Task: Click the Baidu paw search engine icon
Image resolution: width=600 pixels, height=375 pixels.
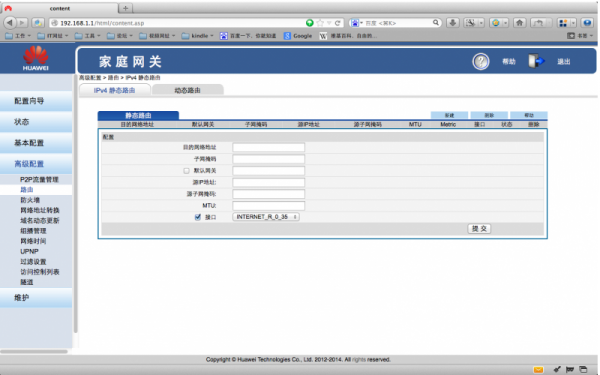Action: [x=355, y=23]
